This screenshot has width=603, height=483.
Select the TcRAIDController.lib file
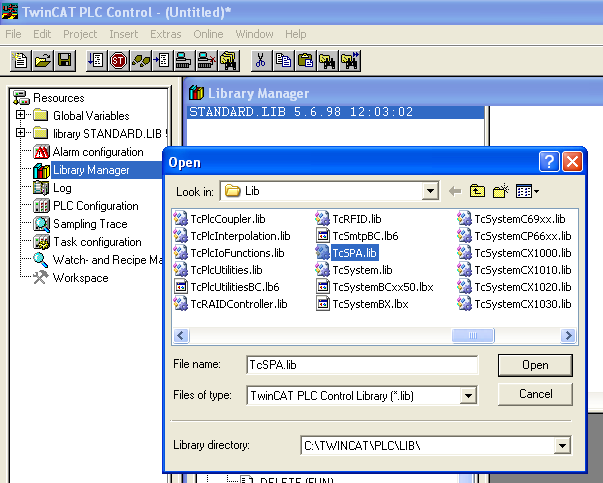(x=239, y=304)
